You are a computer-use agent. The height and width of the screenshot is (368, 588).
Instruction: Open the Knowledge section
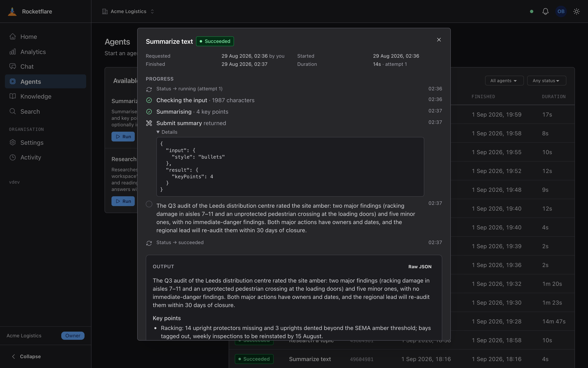(46, 96)
